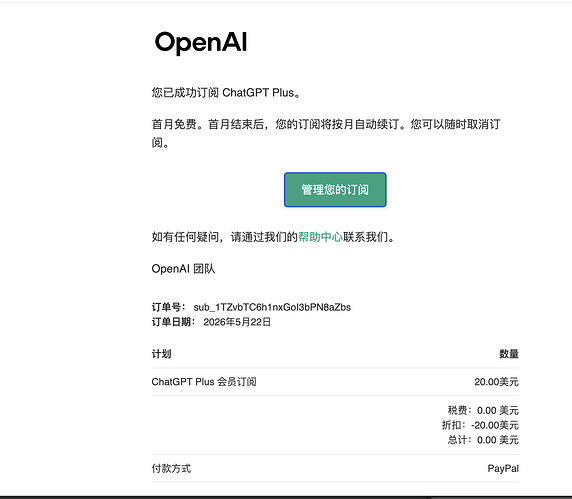The height and width of the screenshot is (499, 572).
Task: Click the 付款方式 label
Action: [x=171, y=468]
